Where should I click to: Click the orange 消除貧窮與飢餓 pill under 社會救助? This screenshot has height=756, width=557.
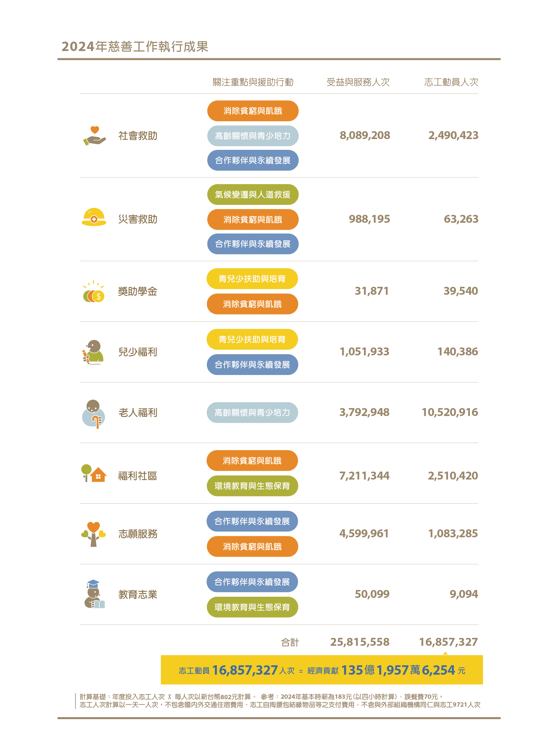click(253, 111)
